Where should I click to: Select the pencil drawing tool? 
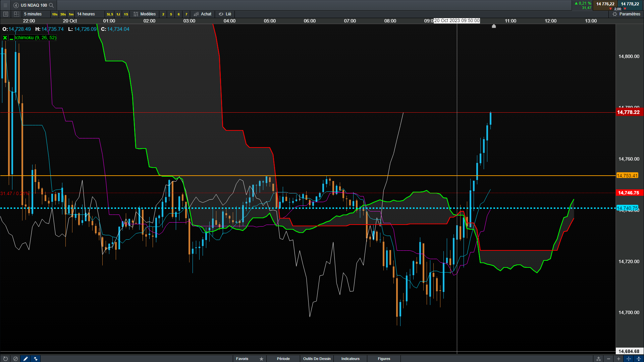[x=25, y=359]
